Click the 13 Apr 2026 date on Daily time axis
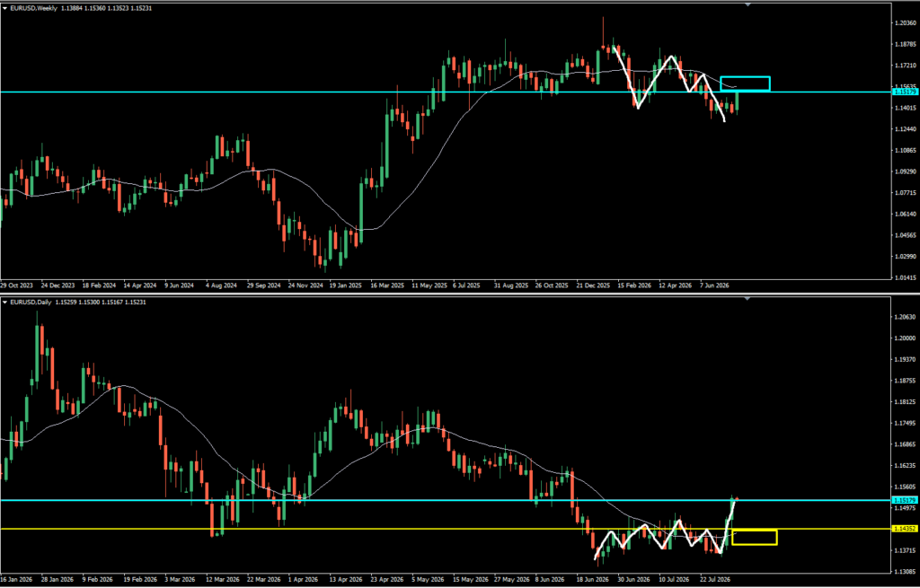 point(346,579)
